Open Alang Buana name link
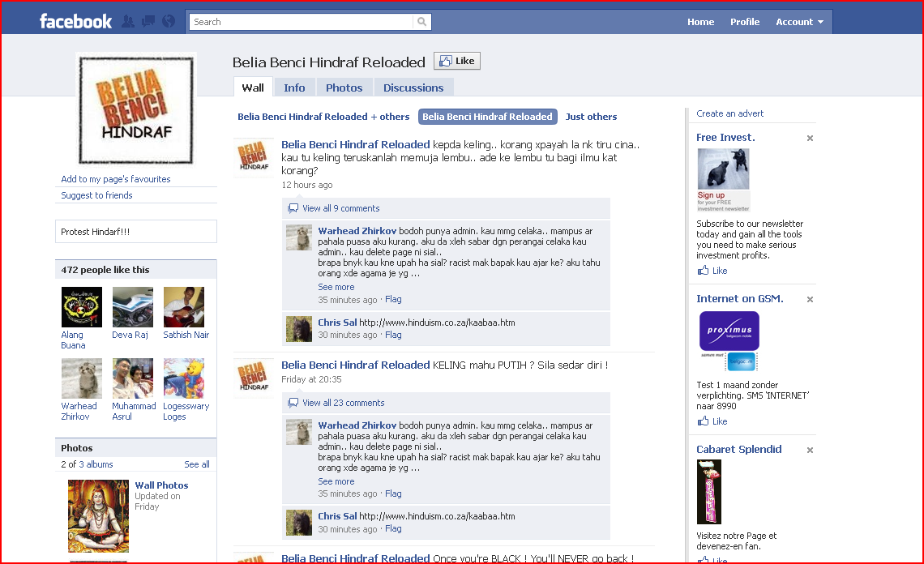 click(x=73, y=340)
